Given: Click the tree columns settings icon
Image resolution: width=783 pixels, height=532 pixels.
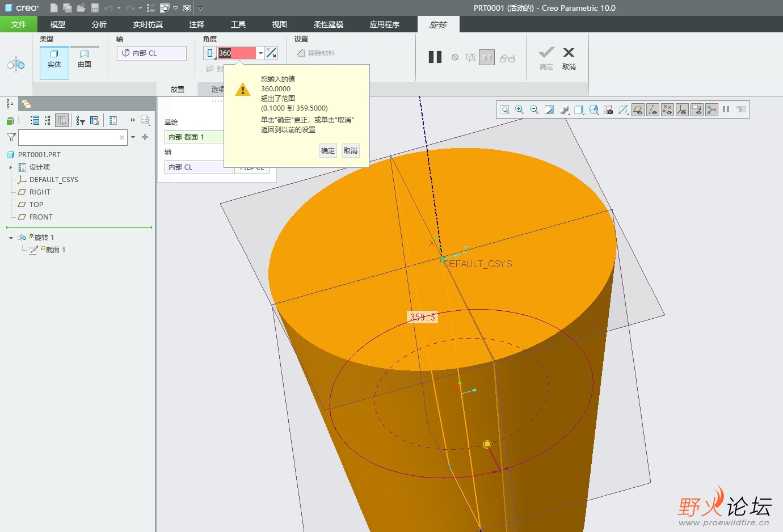Looking at the screenshot, I should 94,120.
